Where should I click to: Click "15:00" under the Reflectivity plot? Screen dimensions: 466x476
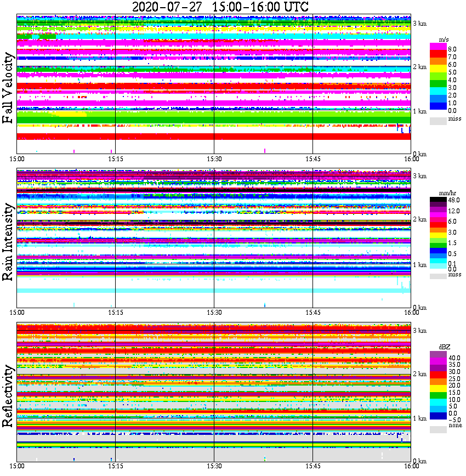tap(16, 466)
